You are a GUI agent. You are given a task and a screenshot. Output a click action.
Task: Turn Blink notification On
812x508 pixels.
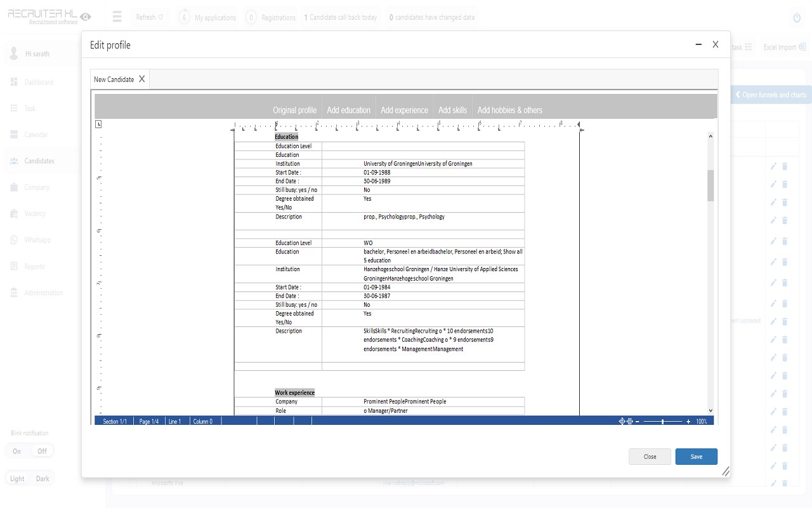16,451
